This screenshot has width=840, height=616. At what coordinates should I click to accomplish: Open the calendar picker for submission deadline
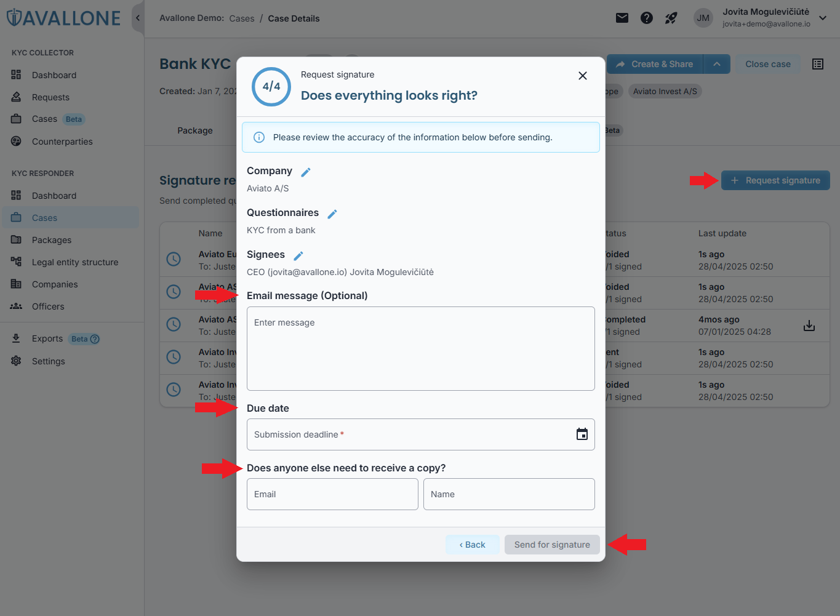tap(582, 434)
